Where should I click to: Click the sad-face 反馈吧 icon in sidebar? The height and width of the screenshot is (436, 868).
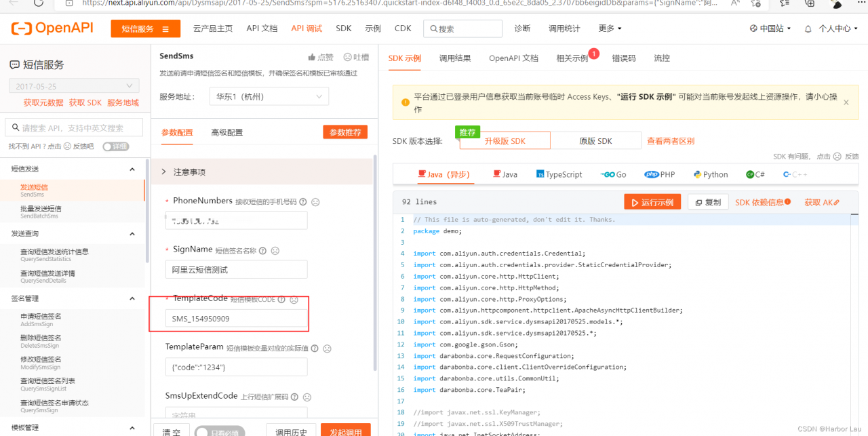point(68,146)
